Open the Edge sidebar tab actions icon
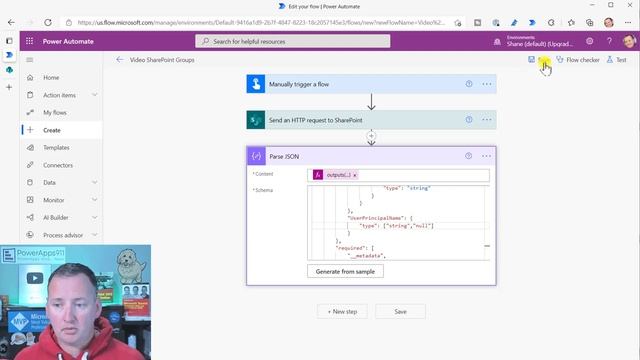Screen dimensions: 640x360 [x=9, y=41]
